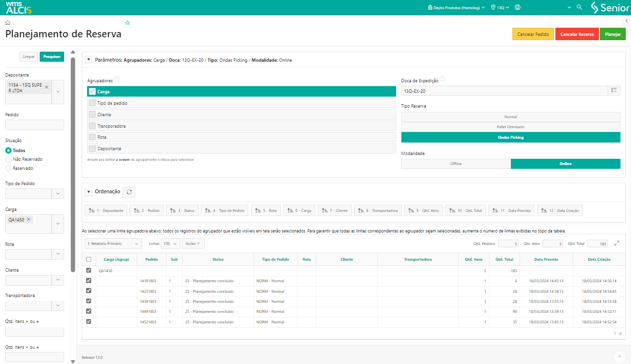Open the Relatório Primário dropdown
Screen dimensions: 631x364
[x=113, y=243]
